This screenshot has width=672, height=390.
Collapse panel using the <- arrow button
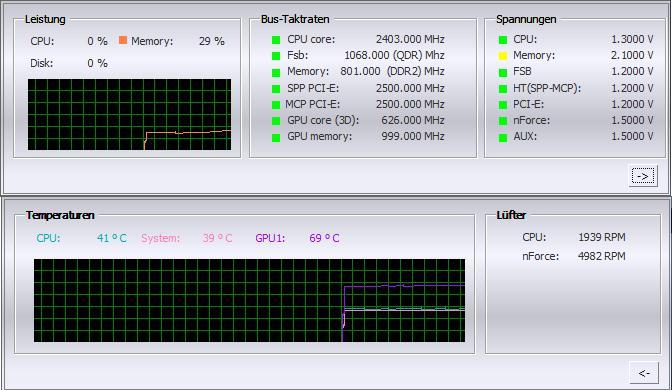(x=644, y=373)
